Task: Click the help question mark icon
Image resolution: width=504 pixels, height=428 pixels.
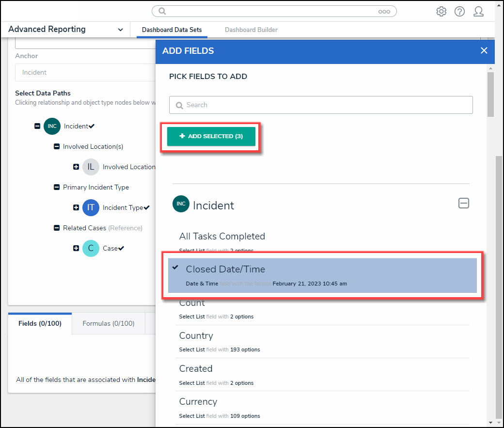Action: [459, 12]
